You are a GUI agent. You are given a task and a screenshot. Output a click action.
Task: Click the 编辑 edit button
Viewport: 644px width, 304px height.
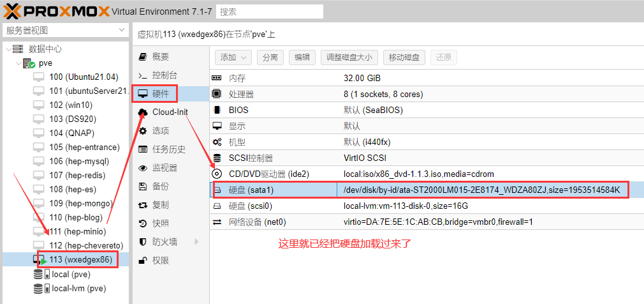[302, 57]
